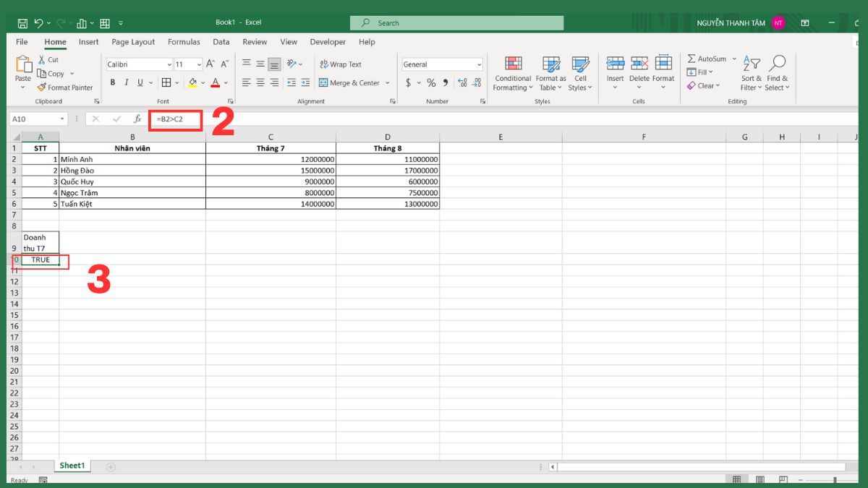Open the Developer ribbon tab
Screen dimensions: 868x488
pyautogui.click(x=327, y=42)
